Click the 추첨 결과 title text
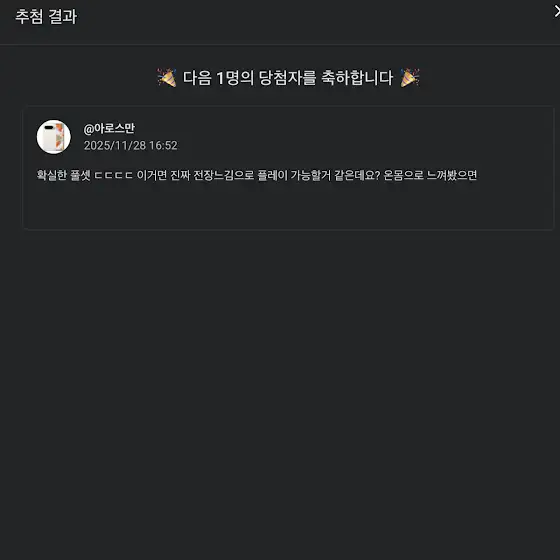Screen dimensions: 560x560 tap(46, 16)
